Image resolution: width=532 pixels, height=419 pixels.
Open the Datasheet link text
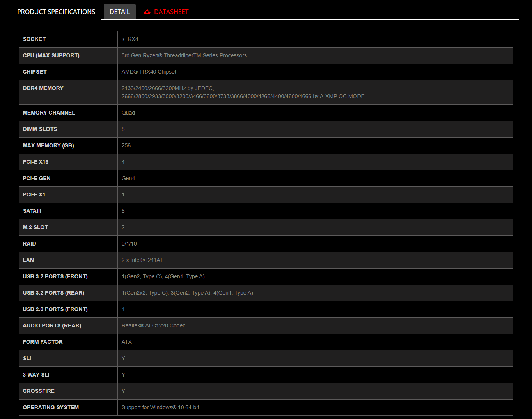click(x=171, y=12)
